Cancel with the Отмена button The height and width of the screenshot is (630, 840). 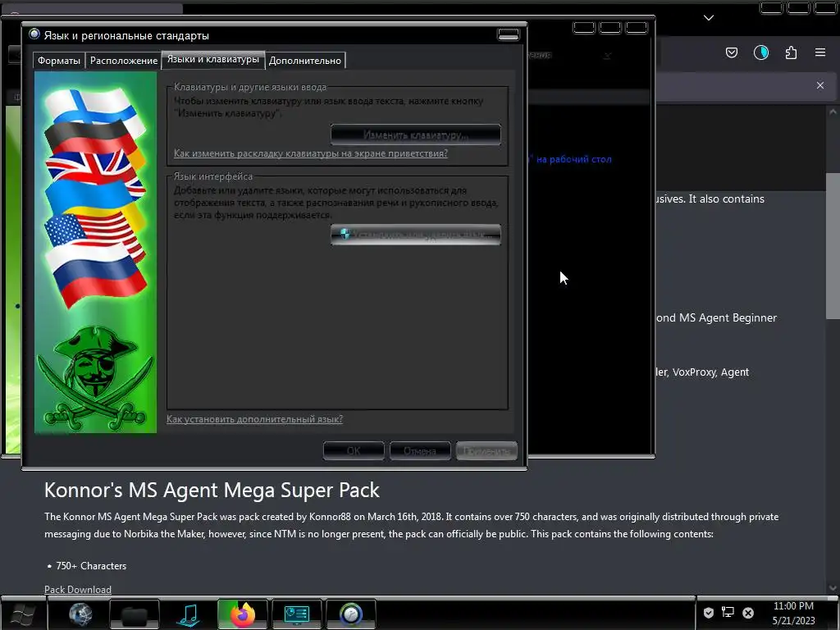point(420,451)
